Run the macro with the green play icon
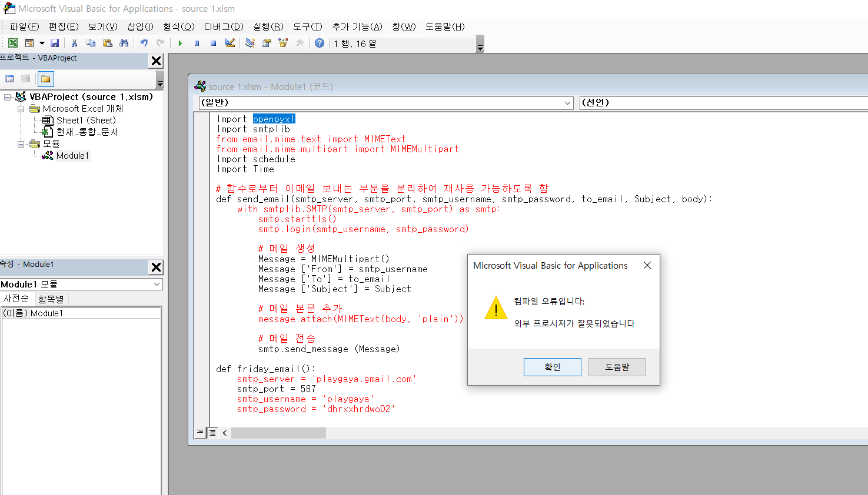This screenshot has width=868, height=495. [x=180, y=43]
